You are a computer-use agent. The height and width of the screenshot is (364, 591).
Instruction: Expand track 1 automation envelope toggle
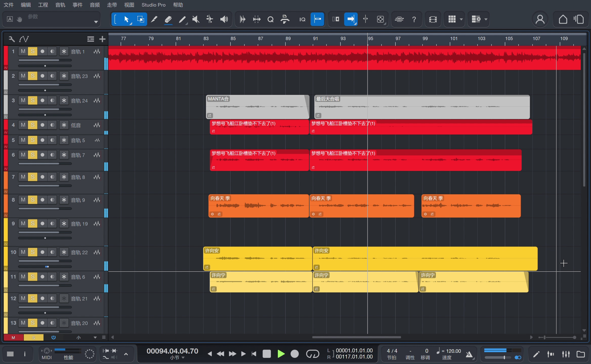(x=6, y=68)
